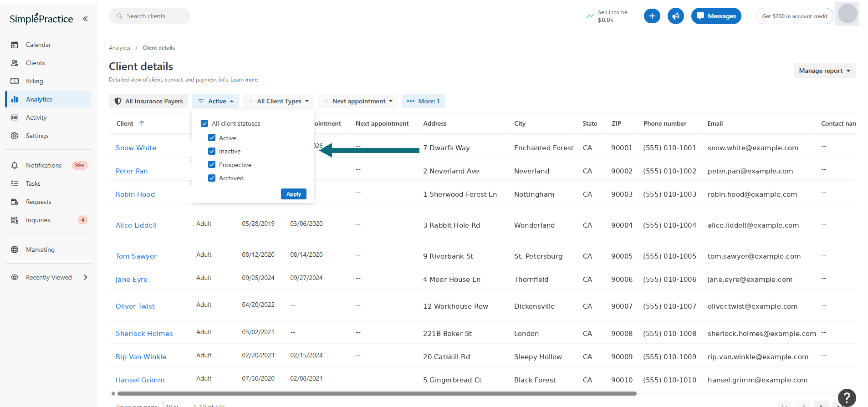Click the Tasks checklist icon
Viewport: 868px width, 407px height.
coord(15,183)
